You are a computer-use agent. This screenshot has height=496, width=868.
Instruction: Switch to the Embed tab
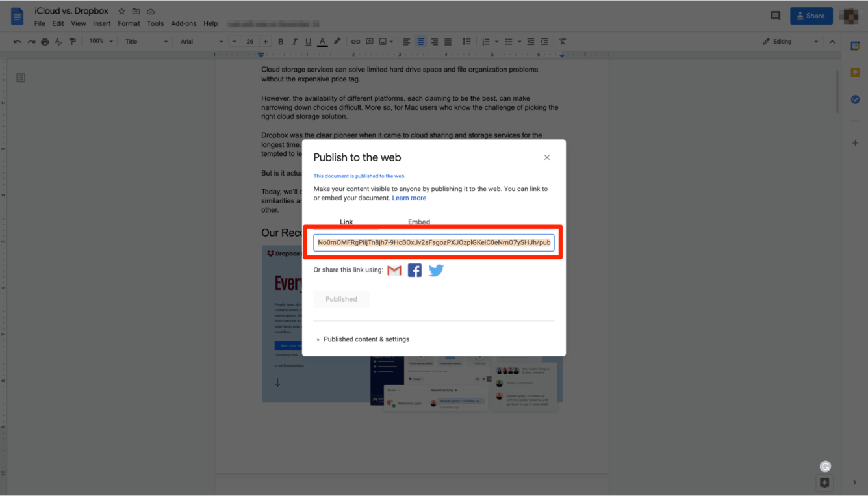click(x=419, y=222)
